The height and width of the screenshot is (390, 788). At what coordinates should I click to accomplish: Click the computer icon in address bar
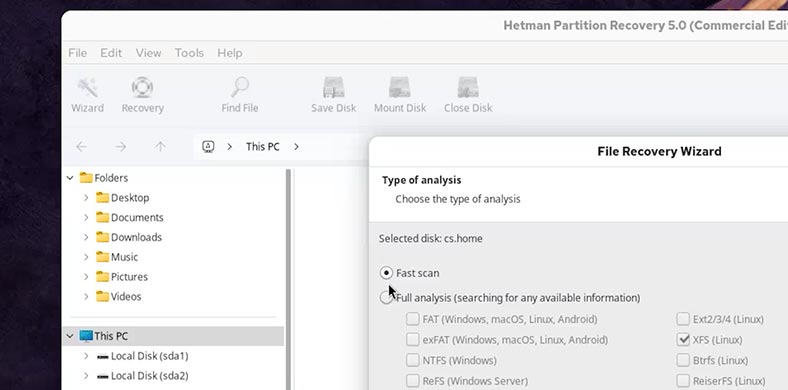coord(208,147)
